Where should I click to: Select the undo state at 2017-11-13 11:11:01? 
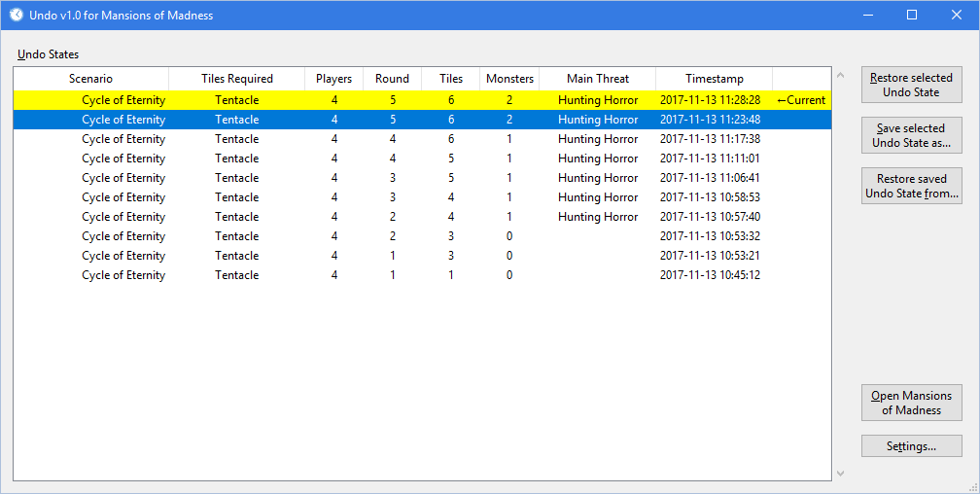point(423,159)
